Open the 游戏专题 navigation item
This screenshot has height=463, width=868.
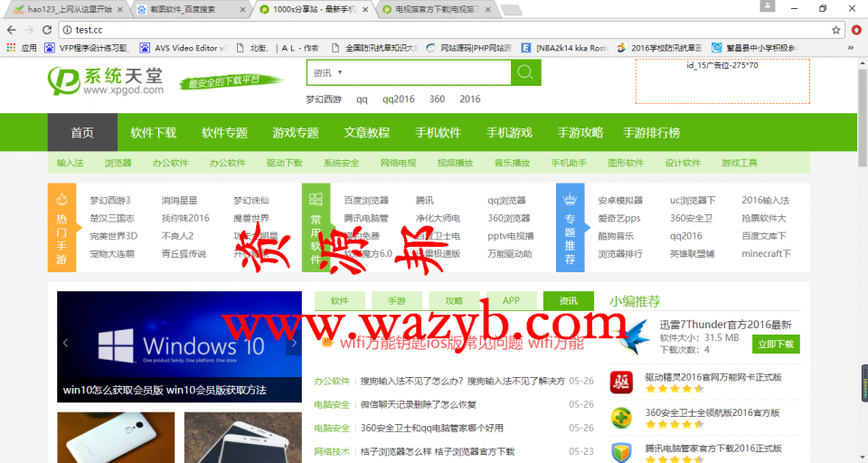pos(296,132)
